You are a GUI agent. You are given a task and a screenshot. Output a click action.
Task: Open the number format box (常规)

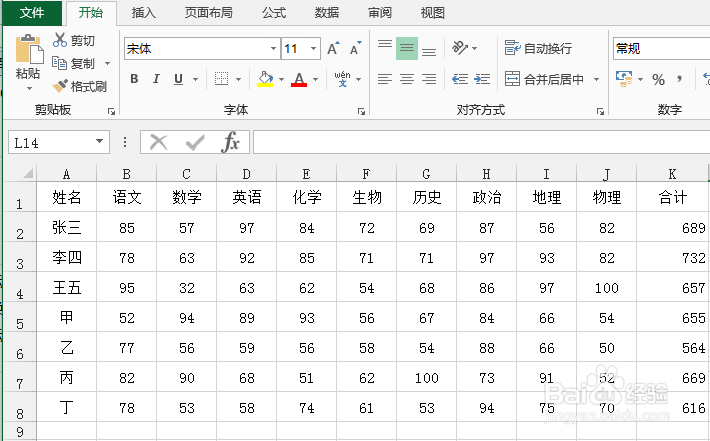pyautogui.click(x=662, y=48)
